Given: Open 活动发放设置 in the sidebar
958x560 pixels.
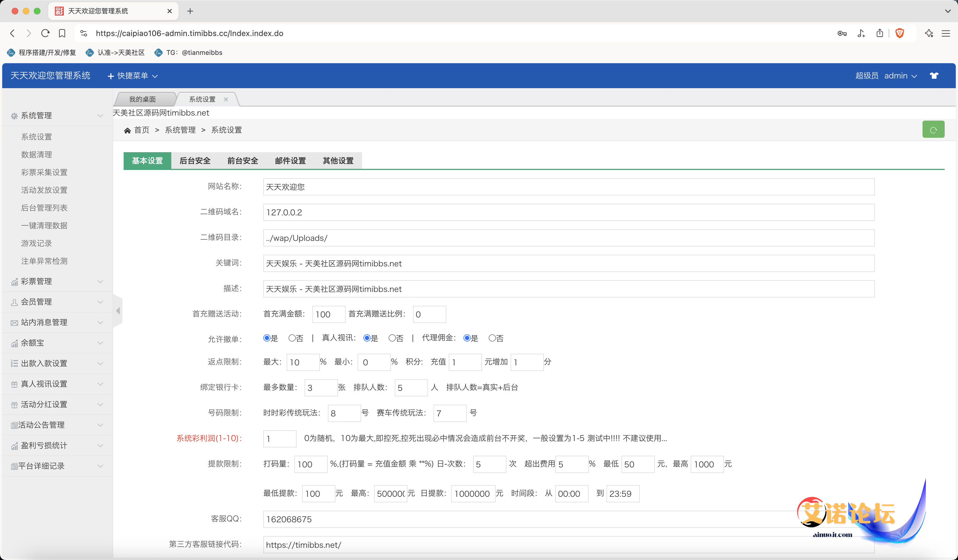Looking at the screenshot, I should [44, 190].
